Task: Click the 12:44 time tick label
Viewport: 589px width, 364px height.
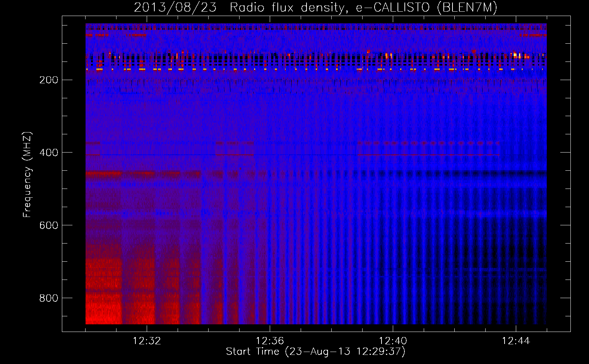Action: pos(516,341)
